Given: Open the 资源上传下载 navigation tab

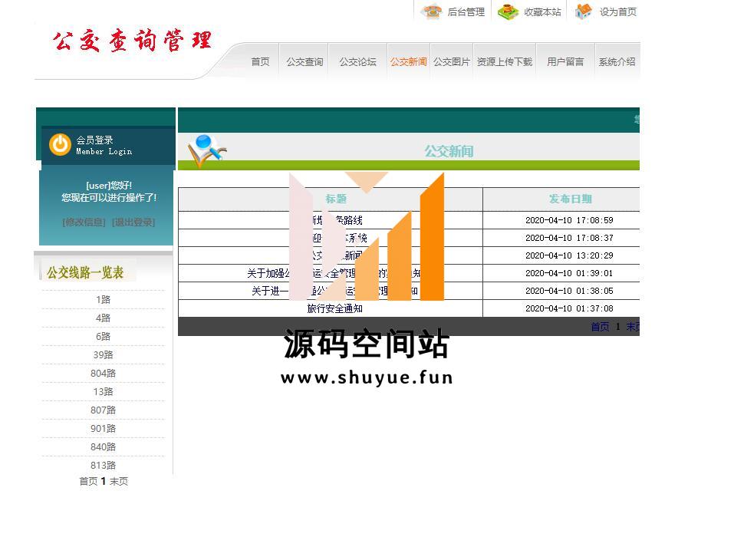Looking at the screenshot, I should (x=505, y=62).
